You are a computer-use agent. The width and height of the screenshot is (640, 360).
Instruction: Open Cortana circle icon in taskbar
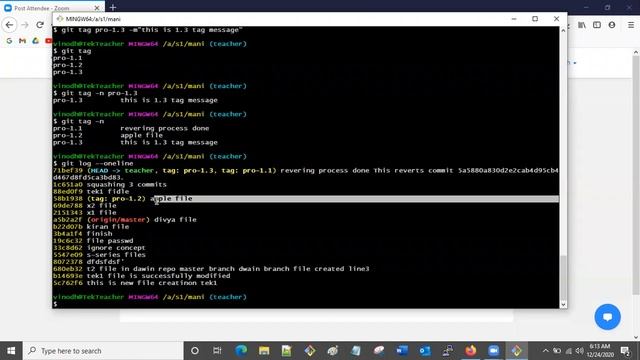coord(195,351)
